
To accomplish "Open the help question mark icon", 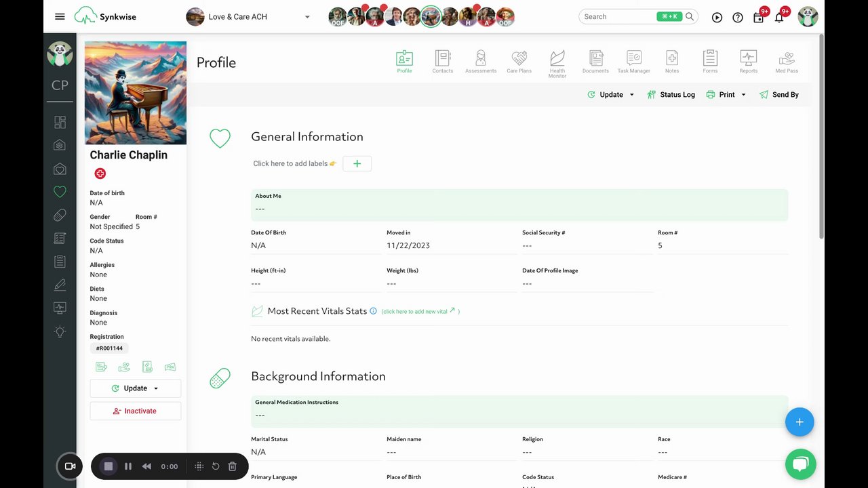I will pyautogui.click(x=738, y=18).
